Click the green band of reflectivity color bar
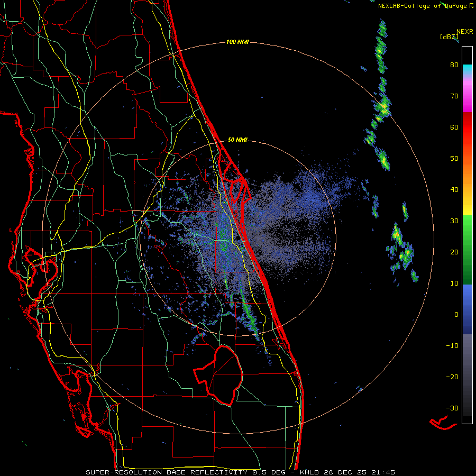Image resolution: width=476 pixels, height=476 pixels. (467, 250)
